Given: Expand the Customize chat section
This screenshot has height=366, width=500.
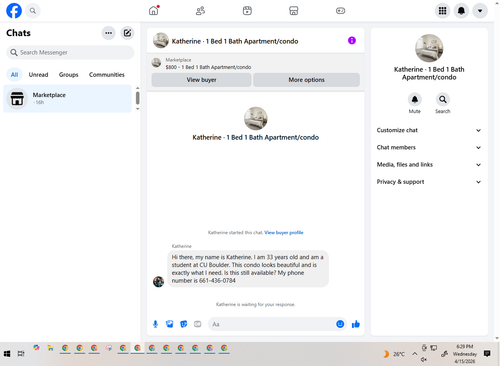Looking at the screenshot, I should tap(429, 130).
